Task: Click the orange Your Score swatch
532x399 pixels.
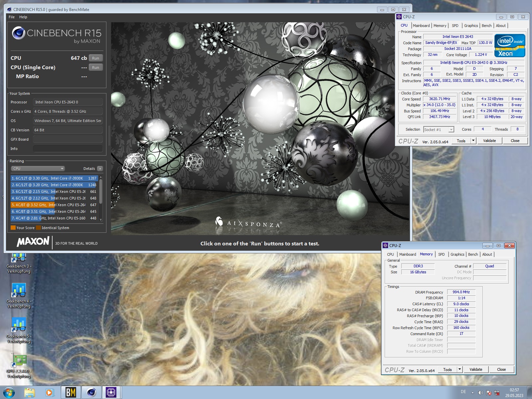Action: (x=13, y=228)
